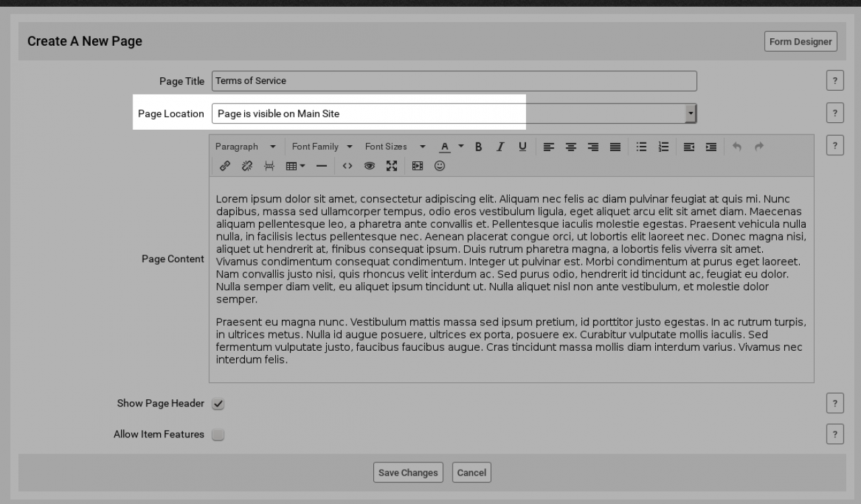This screenshot has width=861, height=504.
Task: Open the Font Family dropdown
Action: coord(322,146)
